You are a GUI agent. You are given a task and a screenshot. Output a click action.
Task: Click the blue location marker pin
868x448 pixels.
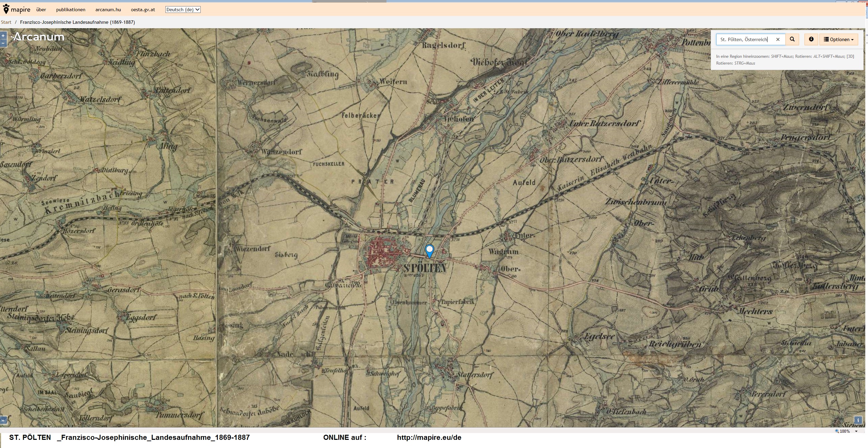[x=430, y=251]
